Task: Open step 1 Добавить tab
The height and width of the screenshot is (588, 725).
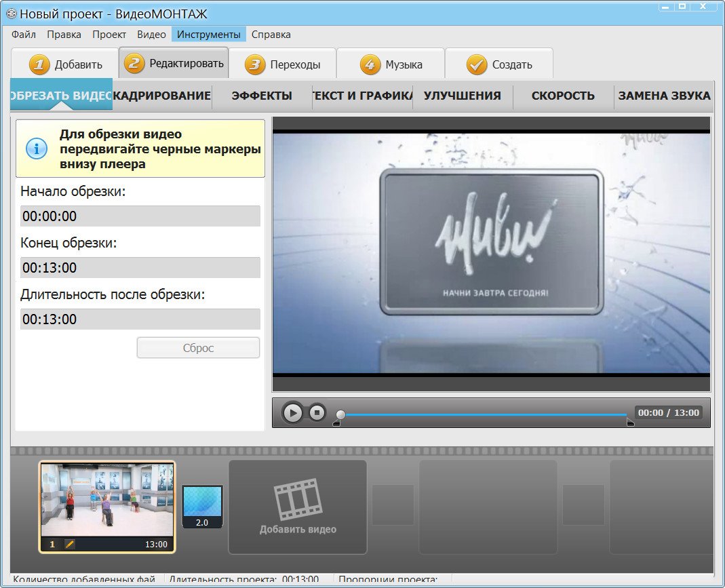Action: point(65,65)
